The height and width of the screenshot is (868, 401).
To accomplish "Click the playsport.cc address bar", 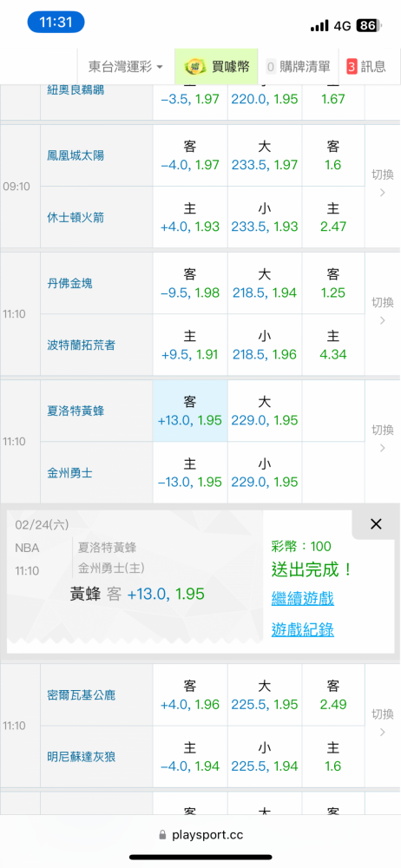I will [x=200, y=835].
